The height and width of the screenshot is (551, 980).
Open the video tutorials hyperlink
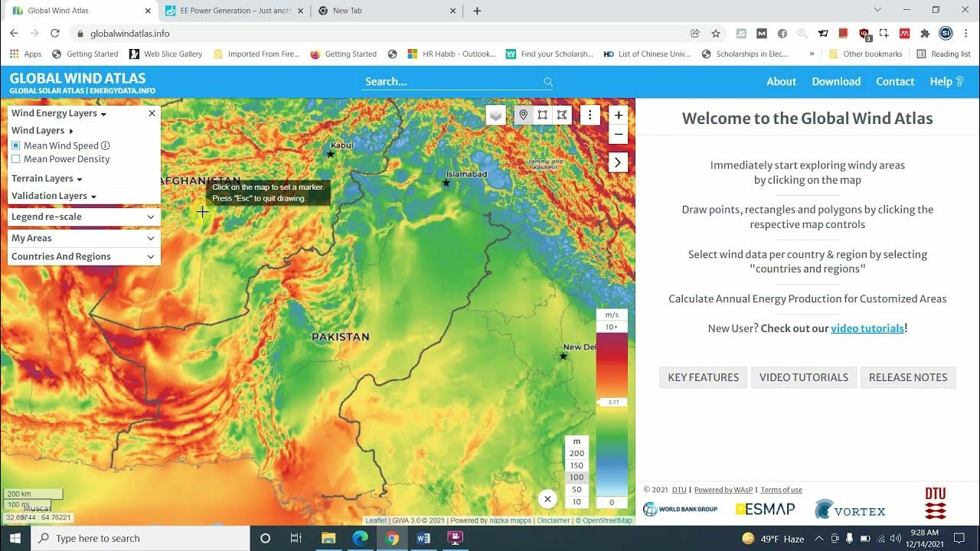click(x=867, y=328)
